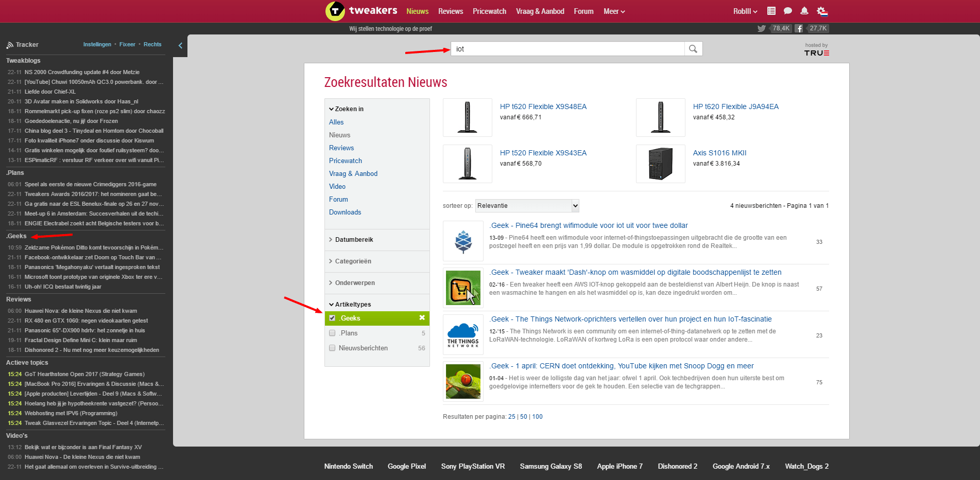Open the .Geeks tracker section heading
This screenshot has height=480, width=980.
pos(16,236)
